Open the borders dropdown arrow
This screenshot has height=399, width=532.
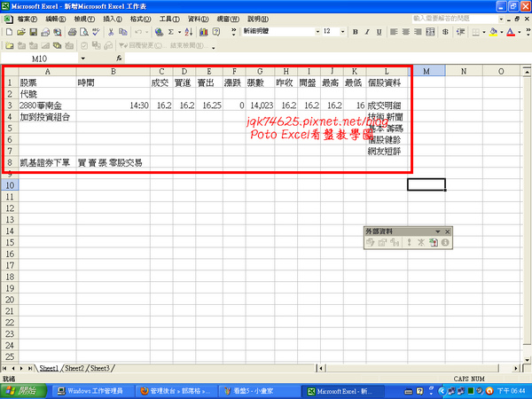pyautogui.click(x=484, y=32)
